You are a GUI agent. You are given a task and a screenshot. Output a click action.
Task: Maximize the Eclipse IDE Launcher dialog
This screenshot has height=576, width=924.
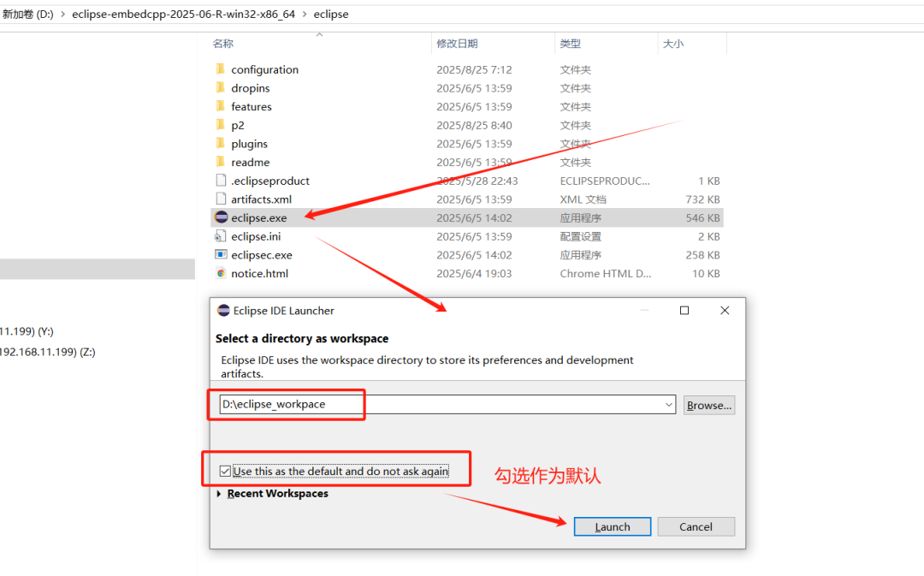684,311
